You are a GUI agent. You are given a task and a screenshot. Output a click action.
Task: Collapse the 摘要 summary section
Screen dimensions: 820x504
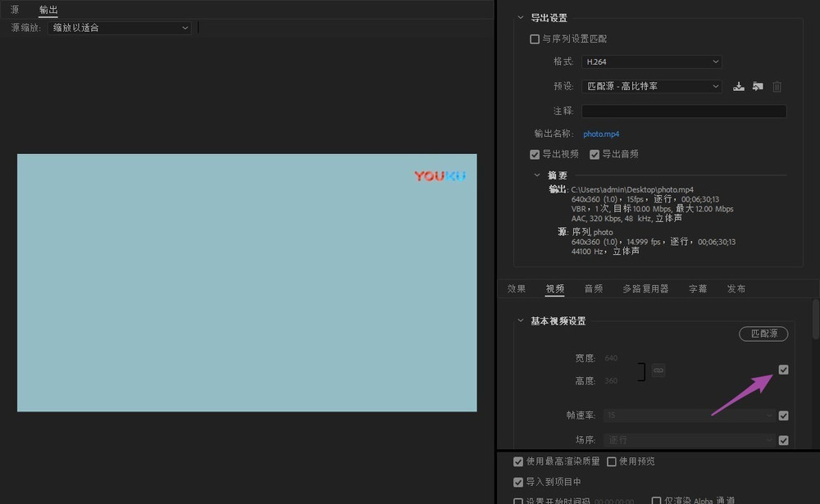(537, 175)
